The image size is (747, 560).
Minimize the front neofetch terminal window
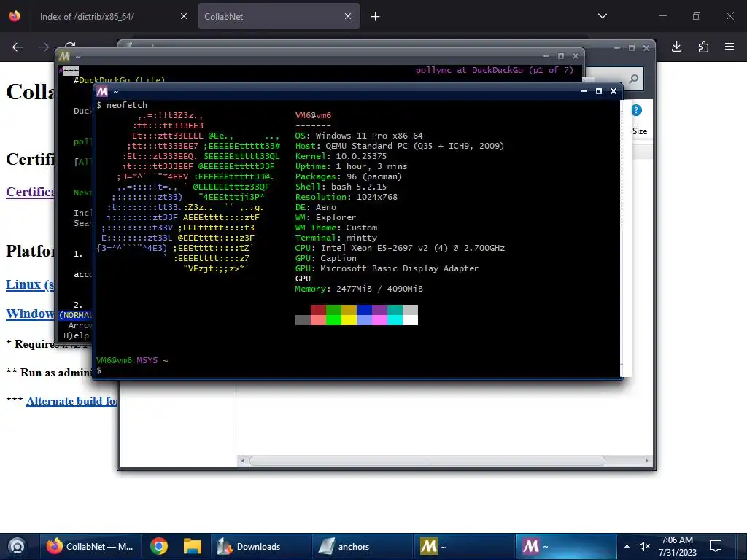click(584, 91)
